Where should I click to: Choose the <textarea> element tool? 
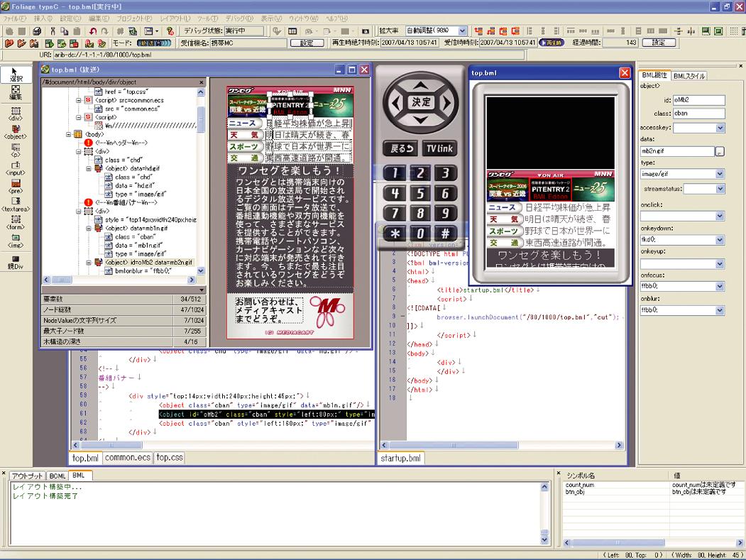pos(16,206)
